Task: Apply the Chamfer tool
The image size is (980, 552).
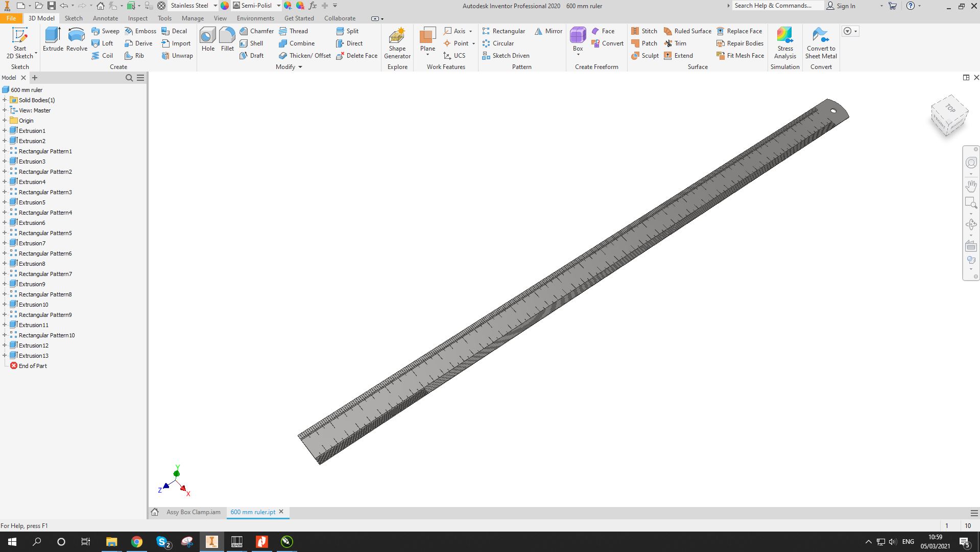Action: pos(256,31)
